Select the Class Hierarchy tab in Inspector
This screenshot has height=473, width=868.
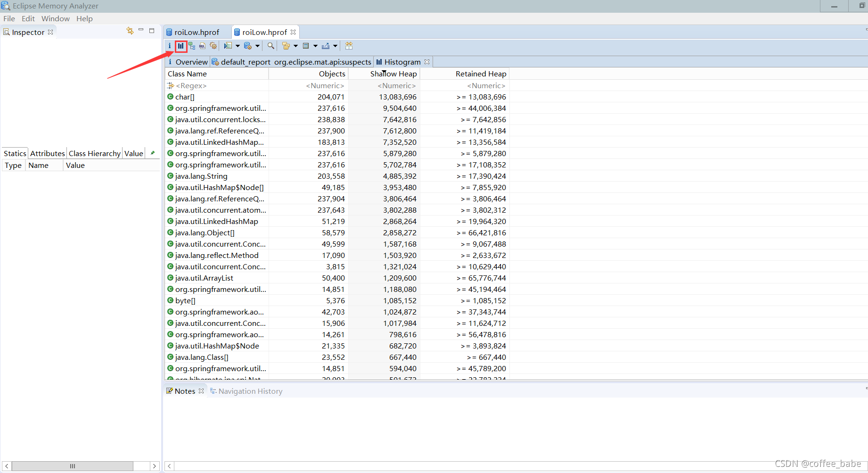coord(95,153)
